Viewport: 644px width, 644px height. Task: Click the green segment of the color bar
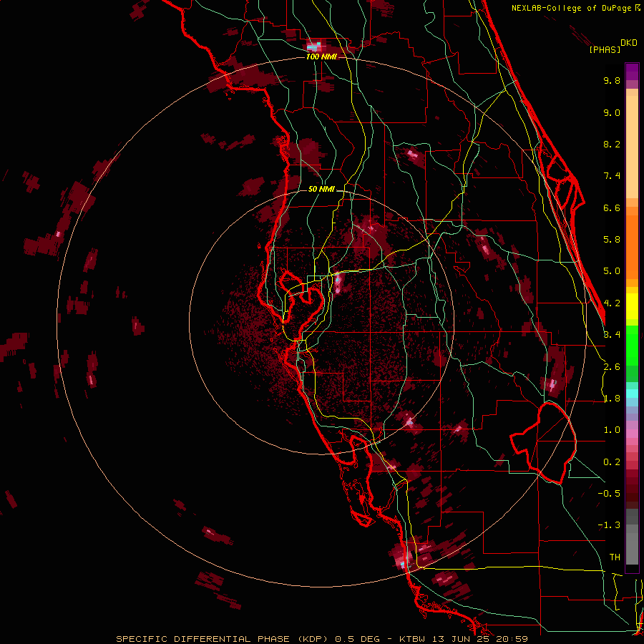(x=632, y=347)
